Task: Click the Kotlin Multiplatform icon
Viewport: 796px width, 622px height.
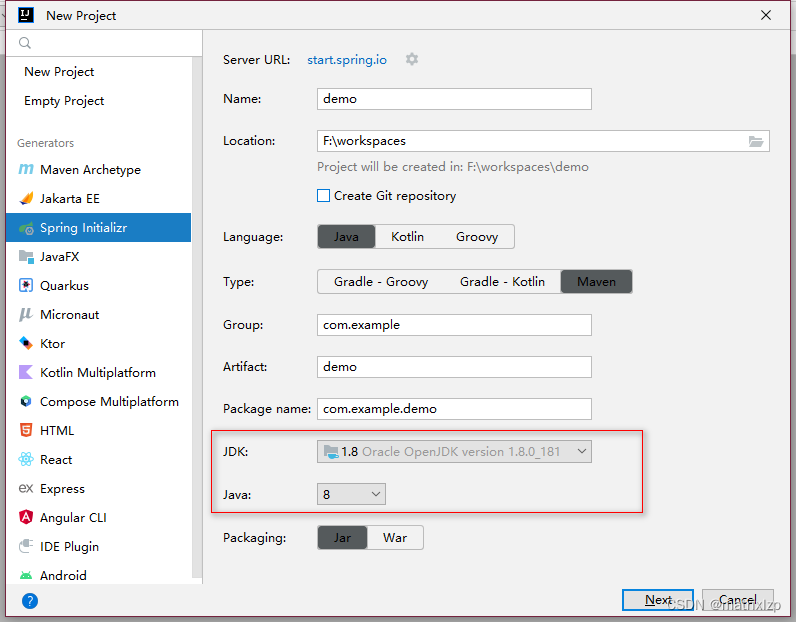Action: pyautogui.click(x=26, y=372)
